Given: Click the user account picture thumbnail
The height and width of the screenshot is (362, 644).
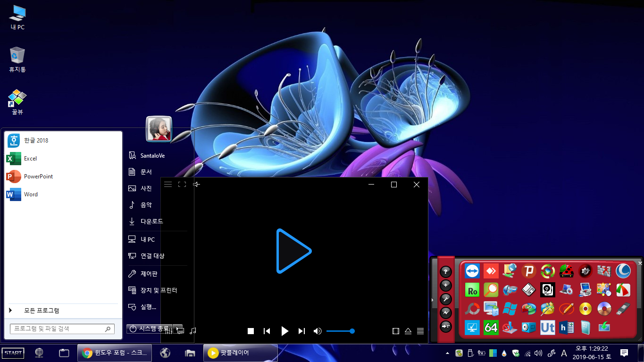Looking at the screenshot, I should click(159, 129).
